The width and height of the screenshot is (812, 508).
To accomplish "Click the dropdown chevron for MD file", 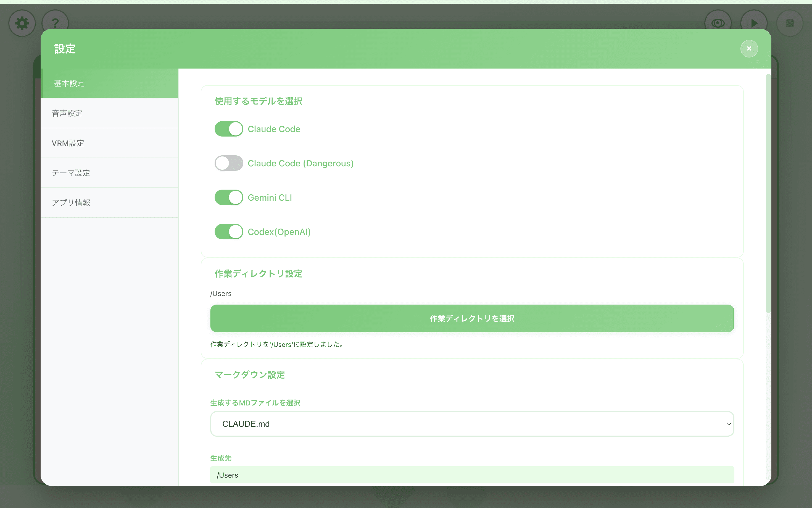I will 729,424.
